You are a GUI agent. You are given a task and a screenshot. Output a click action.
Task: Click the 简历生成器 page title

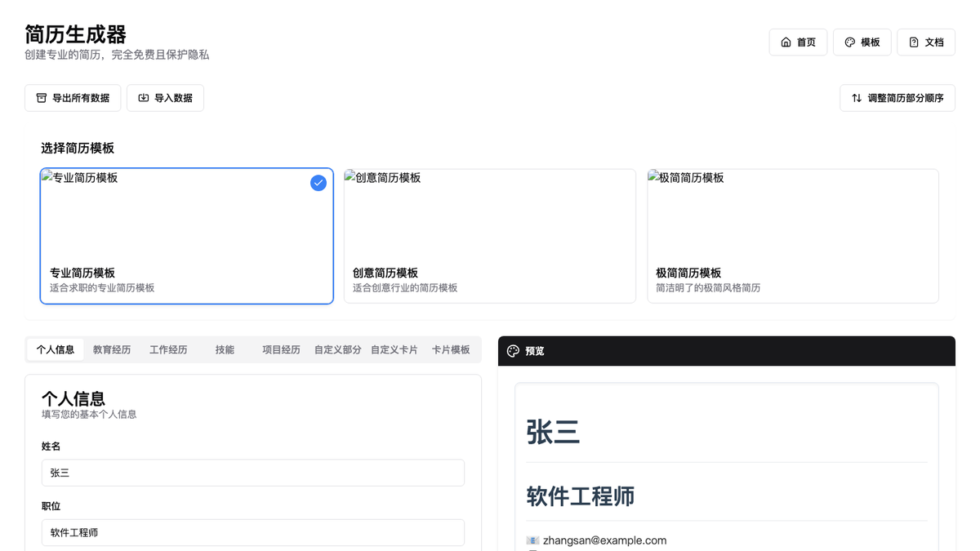click(76, 34)
